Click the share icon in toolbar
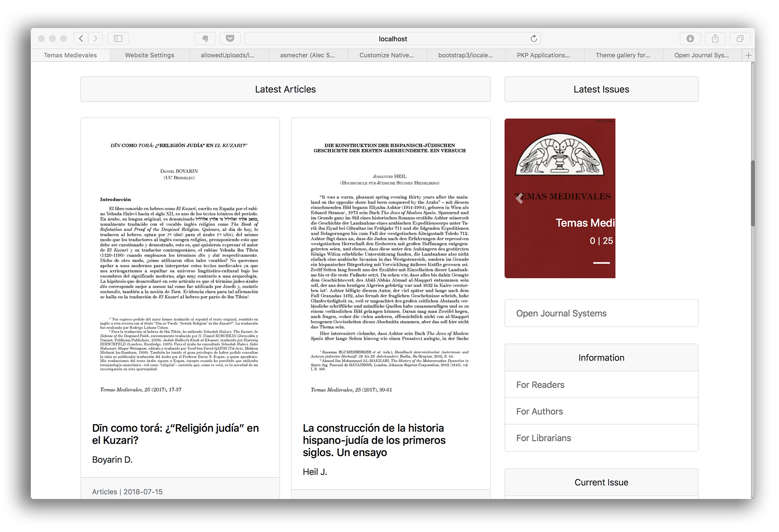 click(x=715, y=38)
